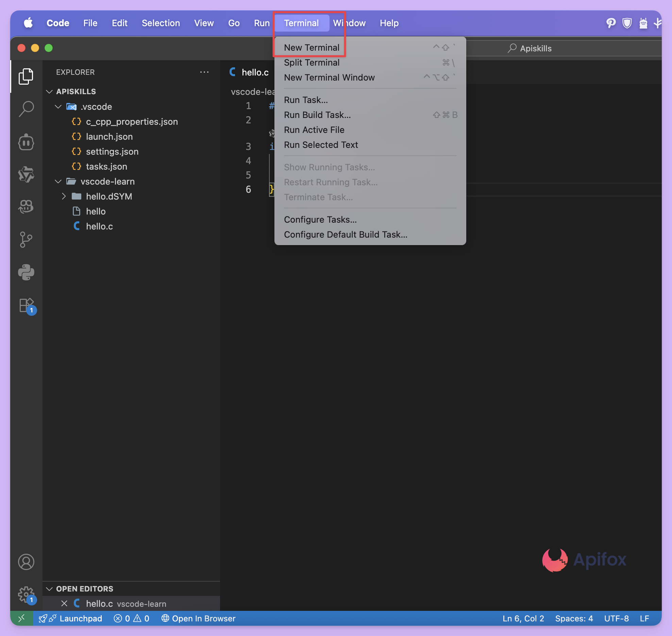Viewport: 672px width, 636px height.
Task: Open the Search view in activity bar
Action: (26, 109)
